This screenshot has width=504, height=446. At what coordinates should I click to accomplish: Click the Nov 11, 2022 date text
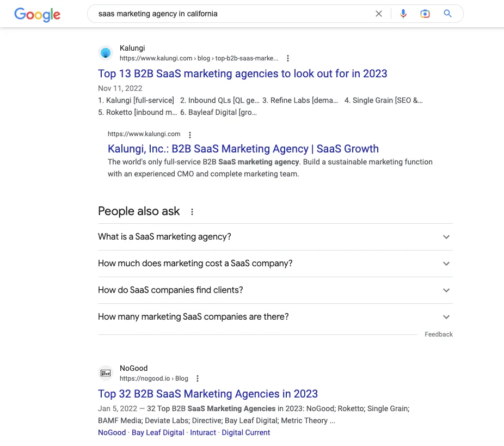[120, 88]
